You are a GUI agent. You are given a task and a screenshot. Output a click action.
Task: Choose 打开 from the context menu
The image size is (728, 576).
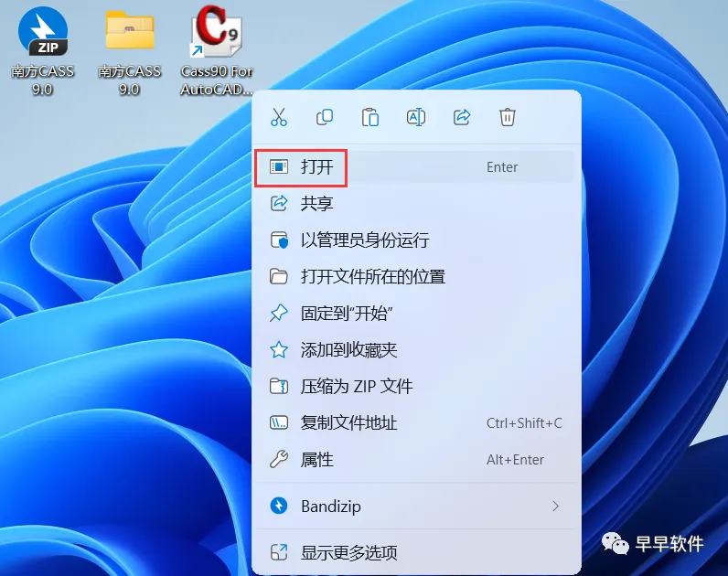tap(415, 167)
